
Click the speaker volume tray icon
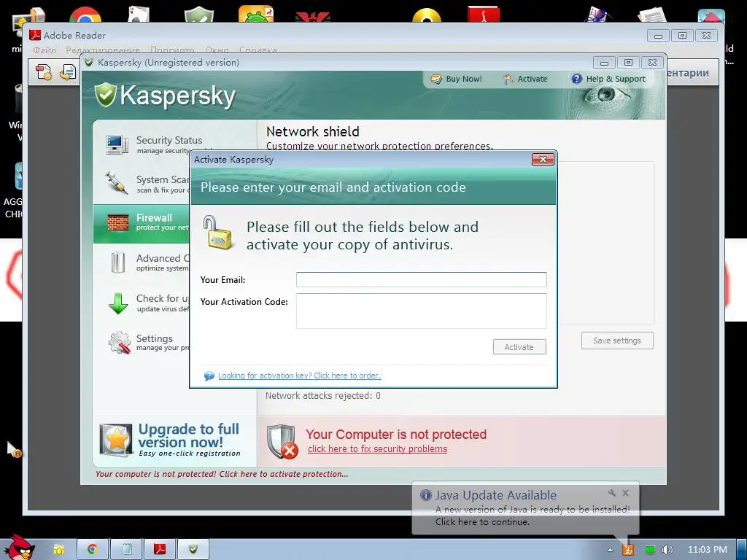667,550
